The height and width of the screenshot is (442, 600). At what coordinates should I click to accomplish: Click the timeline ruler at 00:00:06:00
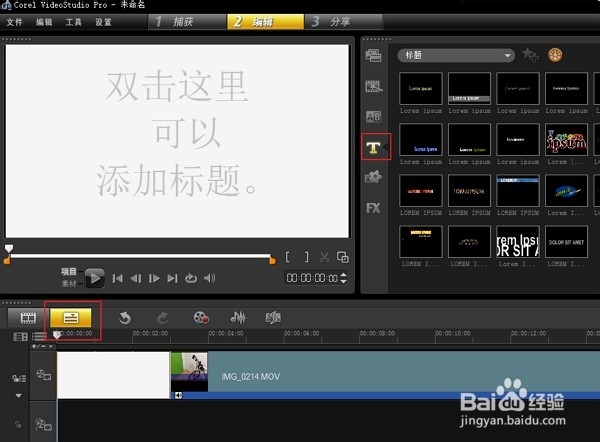click(302, 334)
